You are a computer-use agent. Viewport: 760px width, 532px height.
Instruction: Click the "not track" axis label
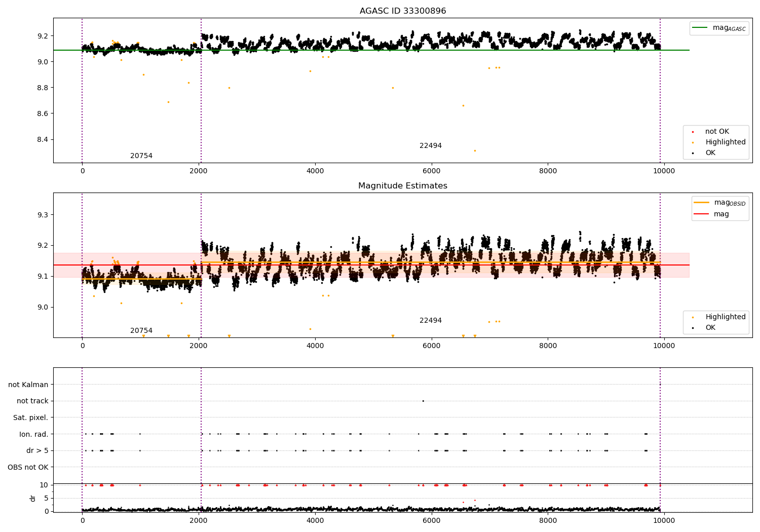(x=32, y=401)
